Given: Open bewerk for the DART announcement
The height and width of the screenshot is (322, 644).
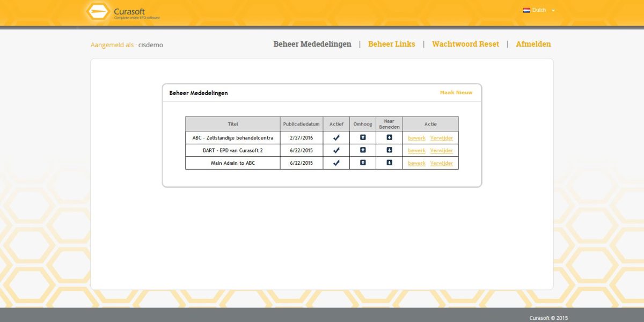Looking at the screenshot, I should (416, 150).
